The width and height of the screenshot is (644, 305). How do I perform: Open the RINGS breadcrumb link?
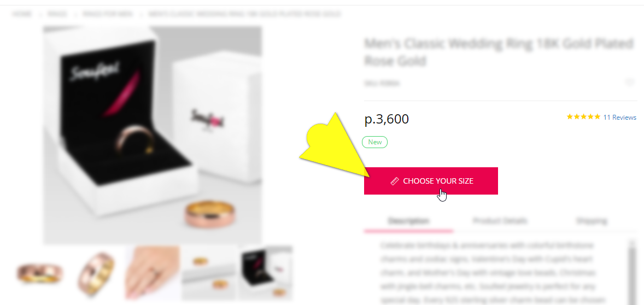[57, 14]
